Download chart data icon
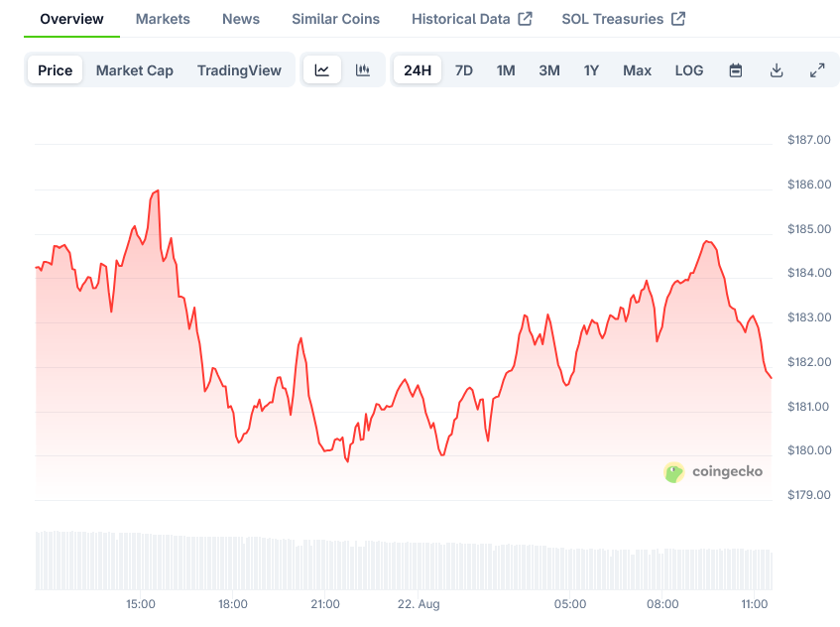This screenshot has height=627, width=840. click(x=777, y=70)
